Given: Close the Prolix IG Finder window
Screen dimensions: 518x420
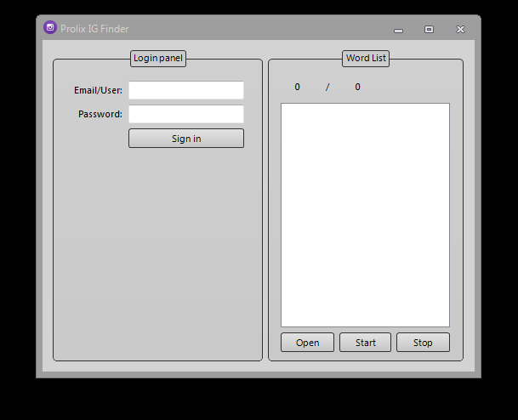Looking at the screenshot, I should [x=460, y=30].
